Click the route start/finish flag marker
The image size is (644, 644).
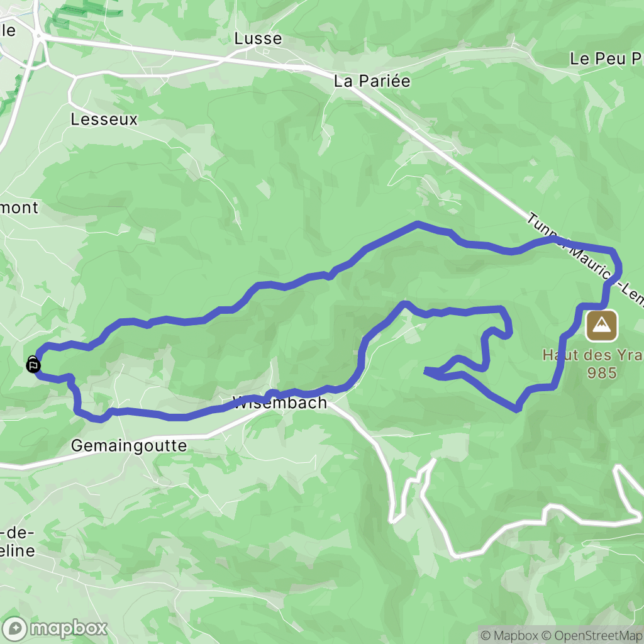(33, 365)
